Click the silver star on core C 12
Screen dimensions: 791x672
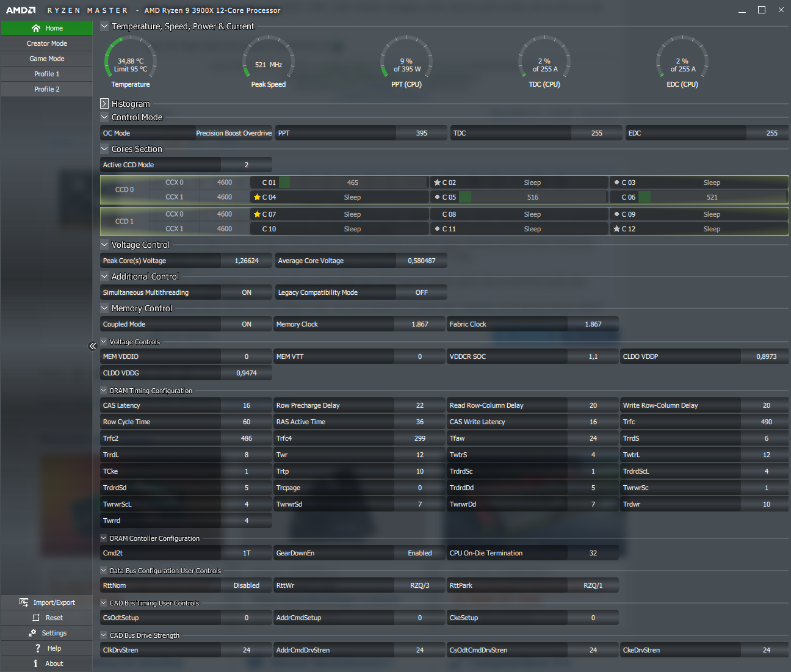[616, 229]
